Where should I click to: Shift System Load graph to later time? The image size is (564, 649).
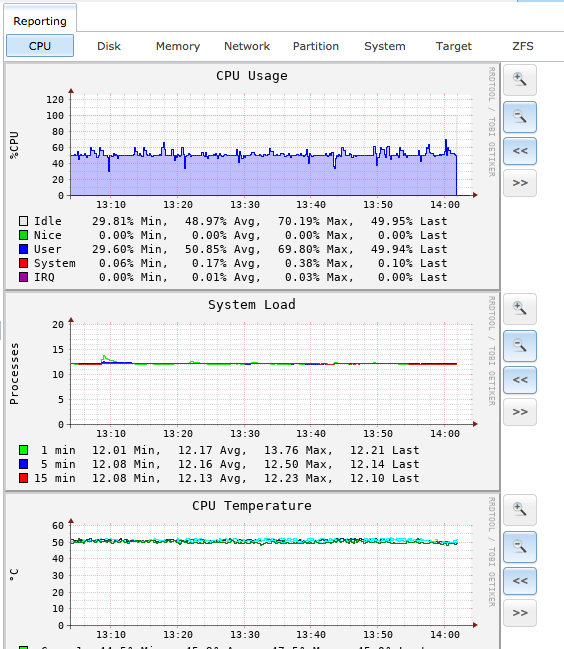520,412
